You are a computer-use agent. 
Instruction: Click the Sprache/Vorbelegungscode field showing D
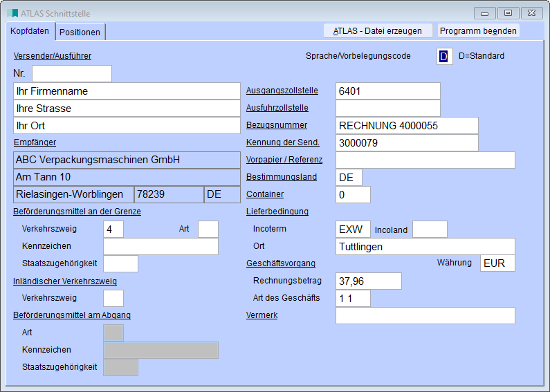coord(444,56)
